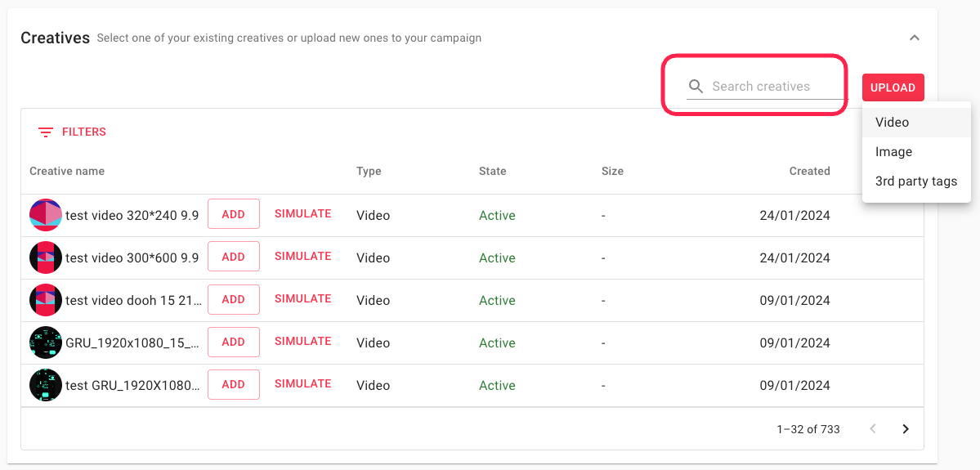The width and height of the screenshot is (980, 470).
Task: Add the test video 320*240 9.9 creative
Action: (x=233, y=214)
